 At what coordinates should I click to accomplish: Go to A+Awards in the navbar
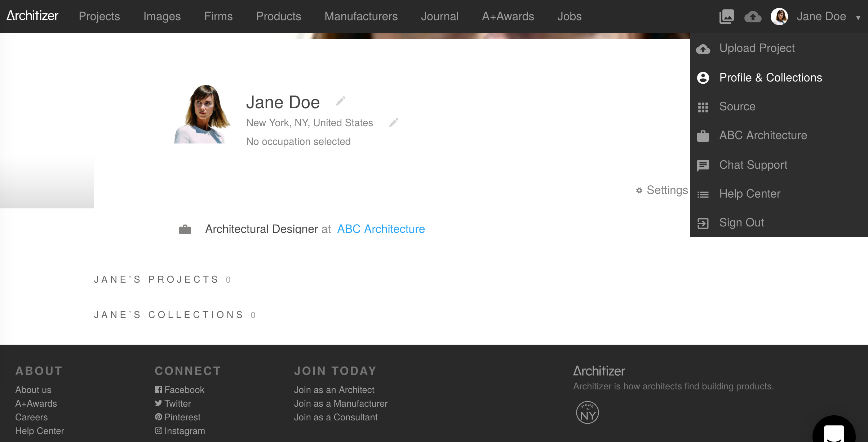[x=508, y=16]
